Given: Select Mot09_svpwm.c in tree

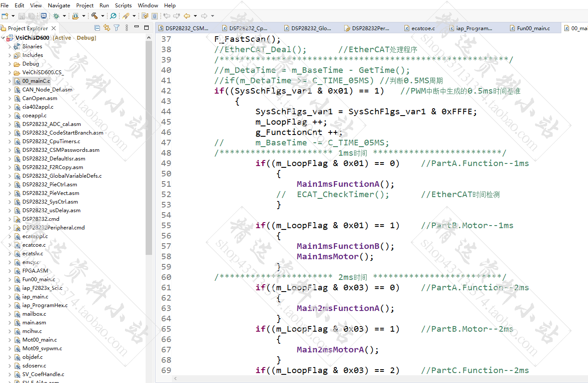Looking at the screenshot, I should coord(42,348).
